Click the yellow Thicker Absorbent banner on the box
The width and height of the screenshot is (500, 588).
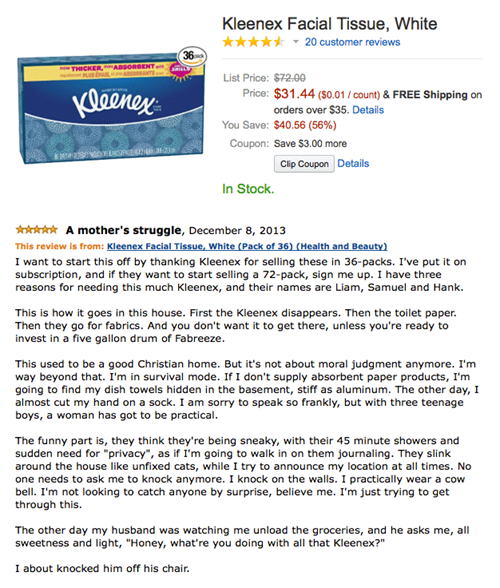click(113, 70)
